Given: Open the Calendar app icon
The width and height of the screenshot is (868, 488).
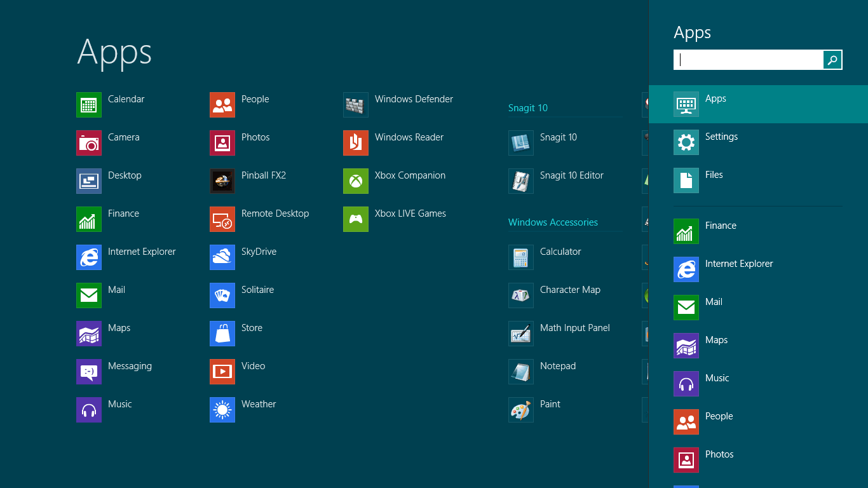Looking at the screenshot, I should (x=89, y=105).
